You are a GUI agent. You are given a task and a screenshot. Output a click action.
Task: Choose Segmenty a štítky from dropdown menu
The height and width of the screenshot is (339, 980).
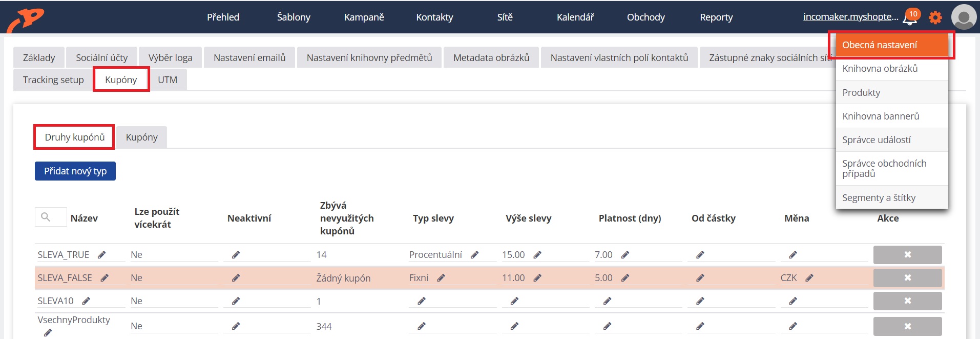point(892,197)
